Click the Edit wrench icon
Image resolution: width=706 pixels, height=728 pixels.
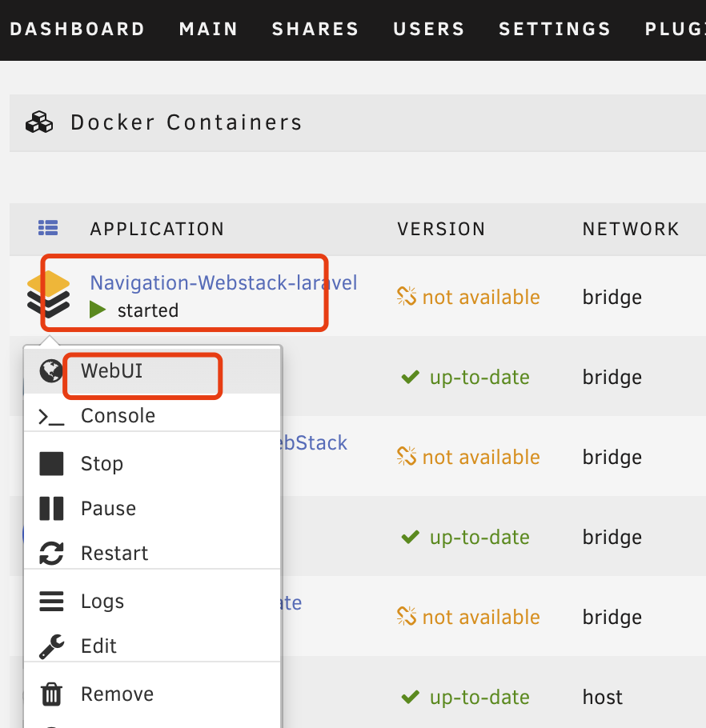click(51, 646)
